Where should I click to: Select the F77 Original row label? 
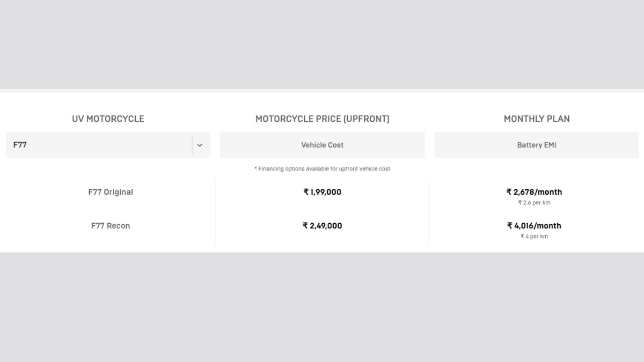[111, 192]
